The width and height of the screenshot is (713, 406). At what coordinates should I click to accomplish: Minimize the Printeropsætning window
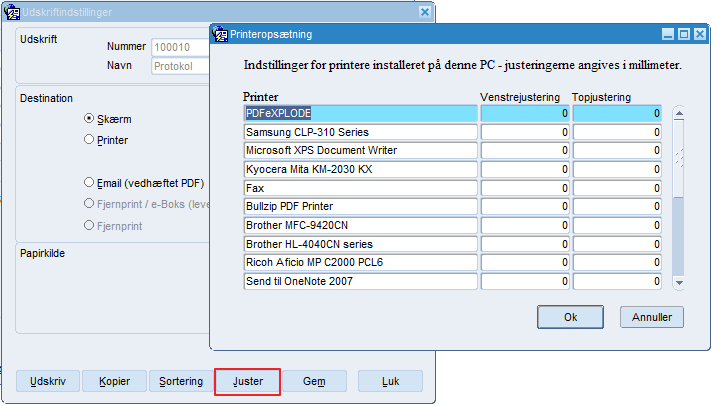(x=668, y=34)
